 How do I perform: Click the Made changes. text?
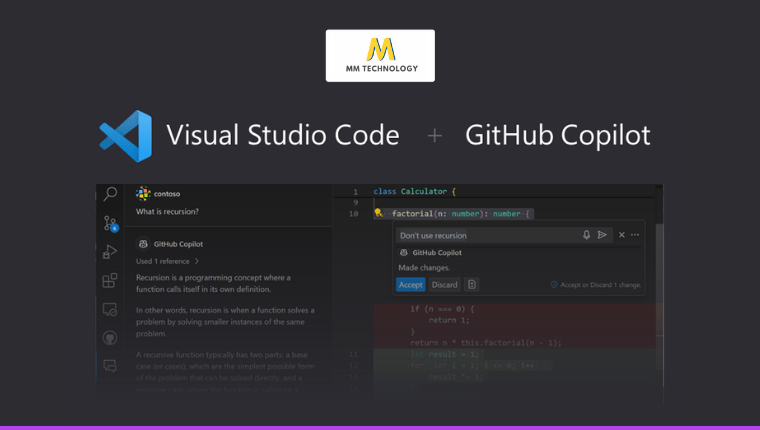(x=424, y=268)
